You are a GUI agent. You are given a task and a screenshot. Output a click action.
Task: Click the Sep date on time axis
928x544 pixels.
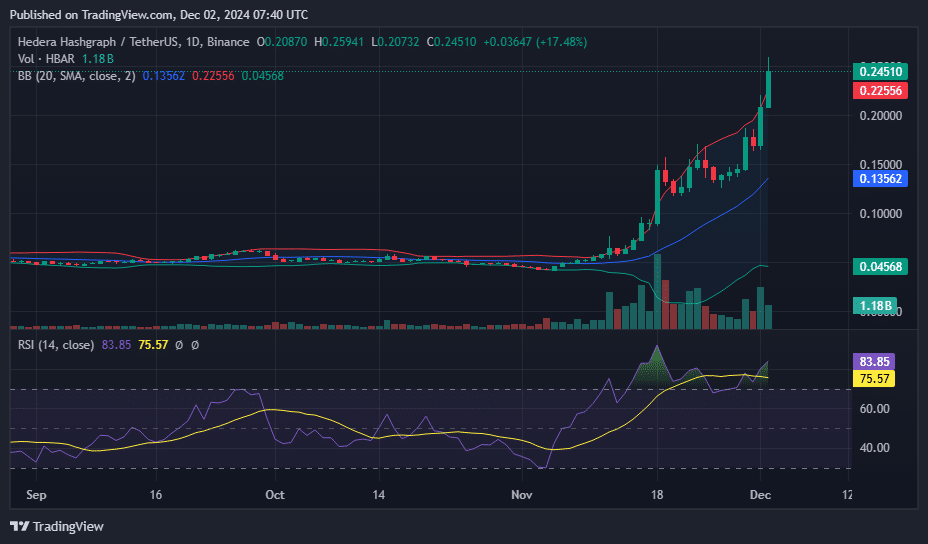pos(36,494)
